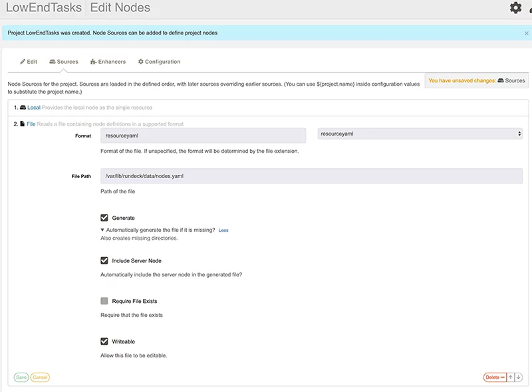Switch to the Edit tab
The height and width of the screenshot is (392, 532).
29,62
